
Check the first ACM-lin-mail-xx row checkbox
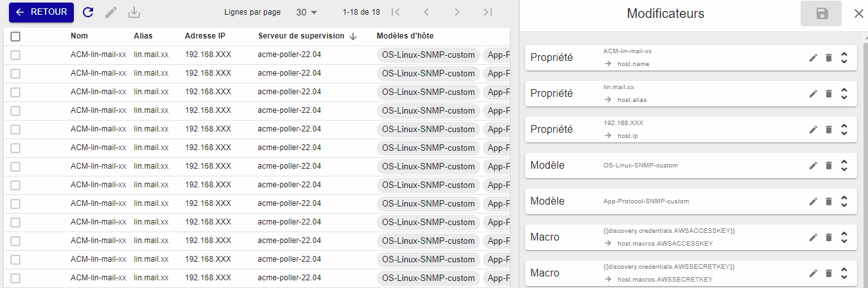(x=15, y=55)
